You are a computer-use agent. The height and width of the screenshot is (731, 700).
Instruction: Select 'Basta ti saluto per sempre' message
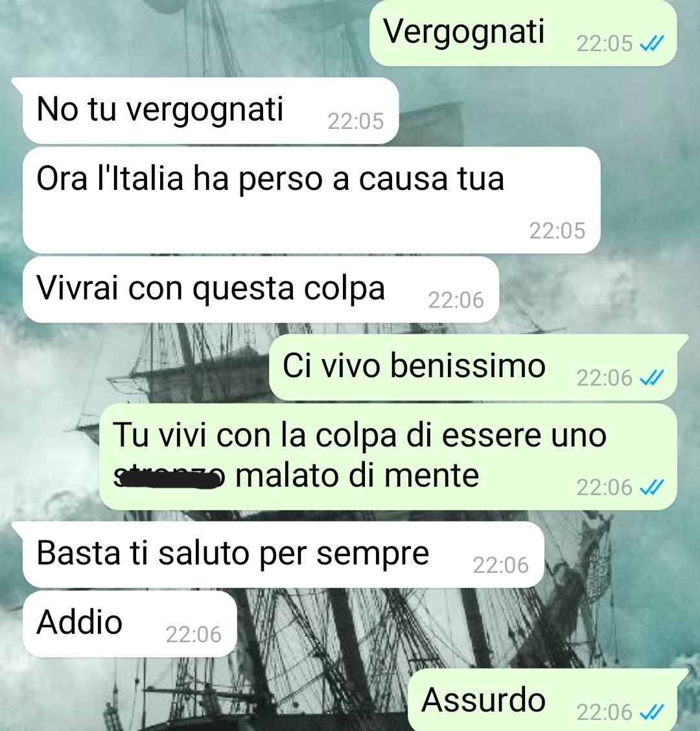coord(283,554)
